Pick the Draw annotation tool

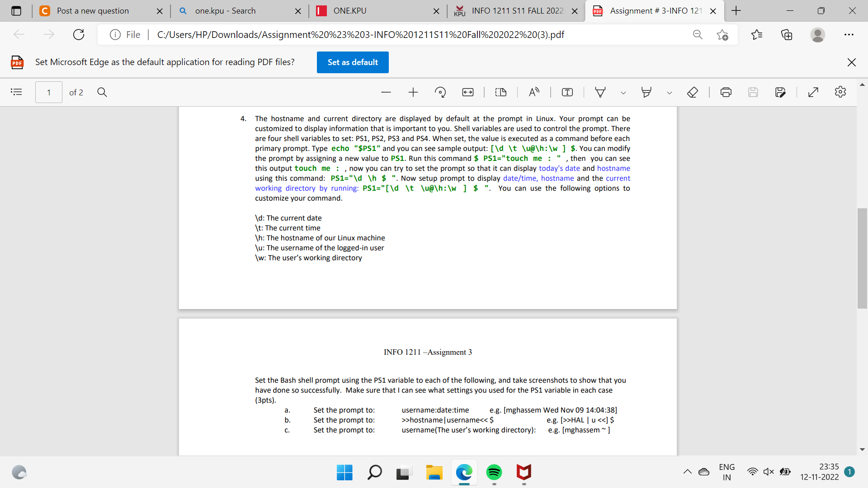tap(600, 92)
